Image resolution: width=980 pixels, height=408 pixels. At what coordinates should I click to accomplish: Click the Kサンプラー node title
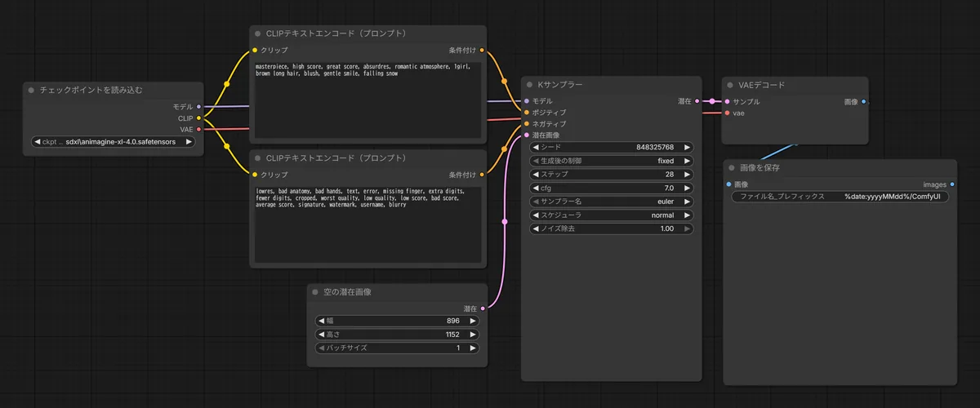pos(560,85)
